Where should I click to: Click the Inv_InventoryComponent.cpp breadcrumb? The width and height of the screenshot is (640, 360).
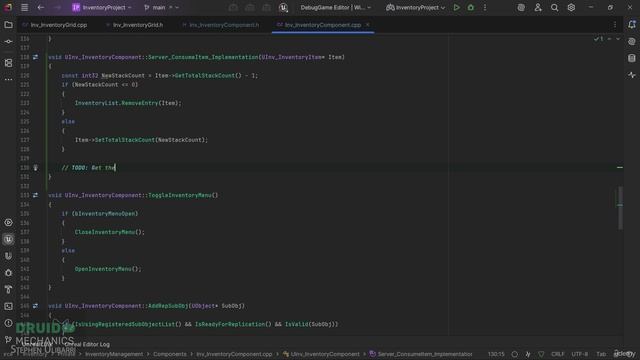(234, 354)
